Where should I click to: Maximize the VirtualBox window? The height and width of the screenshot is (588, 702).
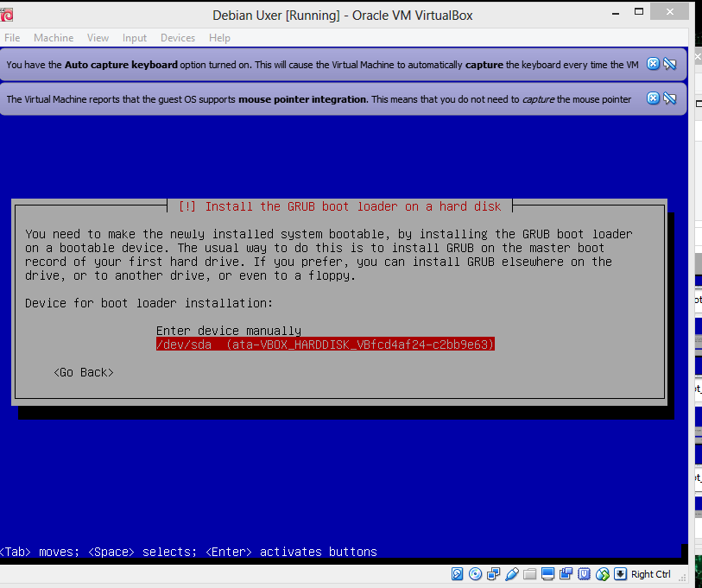tap(639, 12)
